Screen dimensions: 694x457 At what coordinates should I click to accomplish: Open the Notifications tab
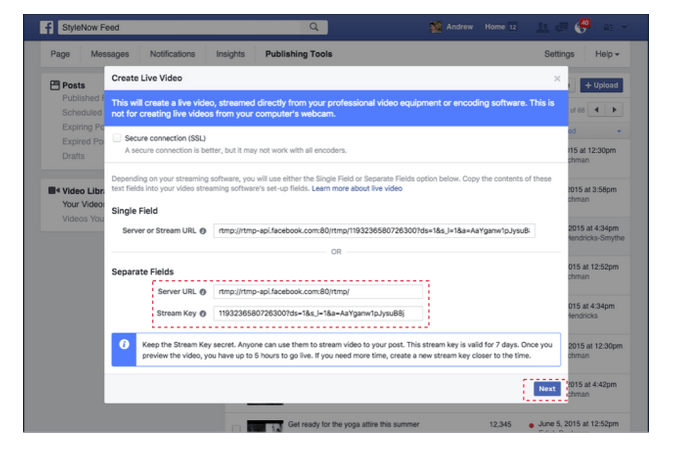(172, 54)
